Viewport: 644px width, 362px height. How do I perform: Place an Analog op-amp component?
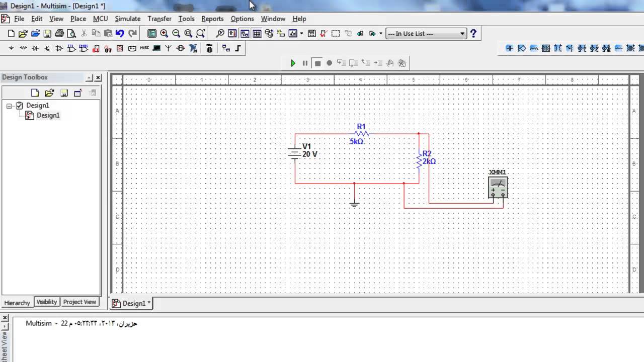(x=59, y=48)
